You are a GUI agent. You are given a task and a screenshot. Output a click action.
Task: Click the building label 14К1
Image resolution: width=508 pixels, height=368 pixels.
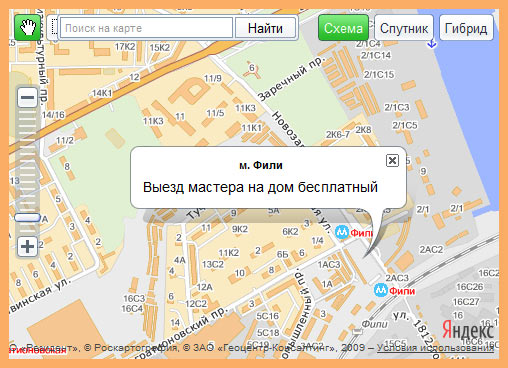[102, 93]
